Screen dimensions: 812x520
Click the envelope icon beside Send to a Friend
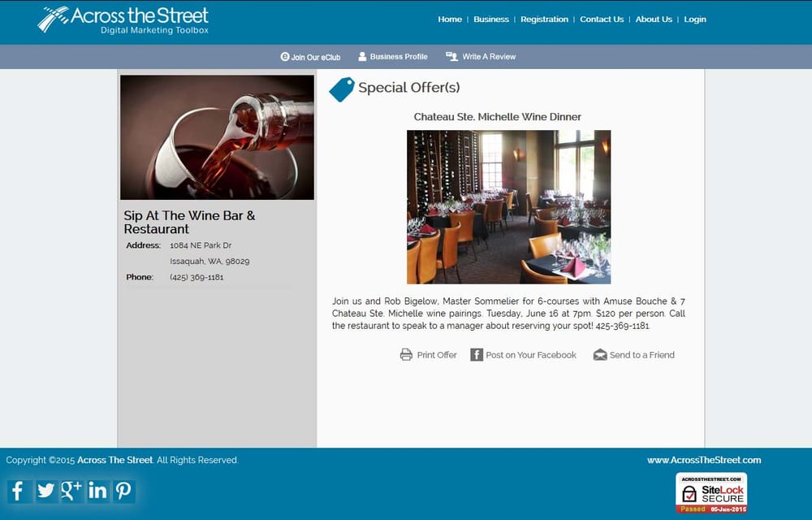[x=600, y=355]
